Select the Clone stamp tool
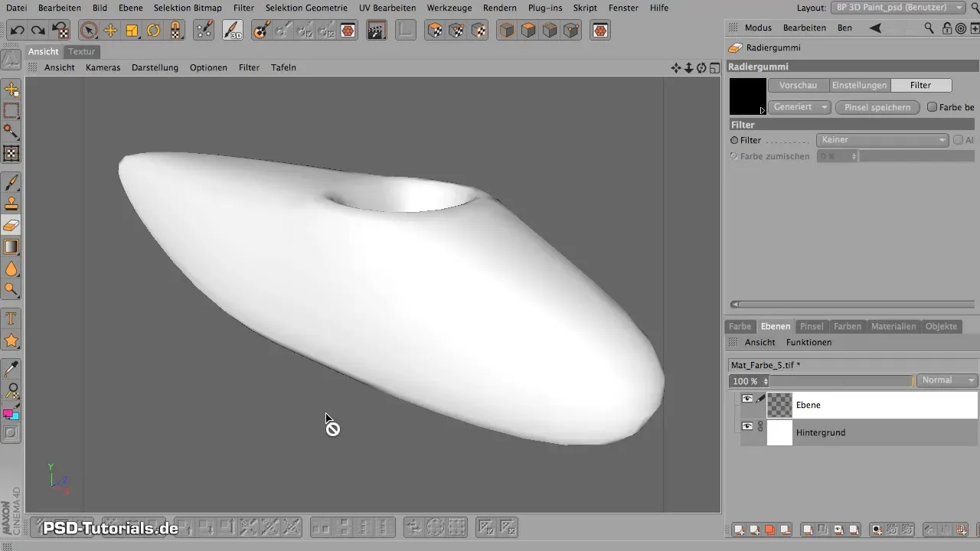The image size is (980, 551). coord(11,204)
